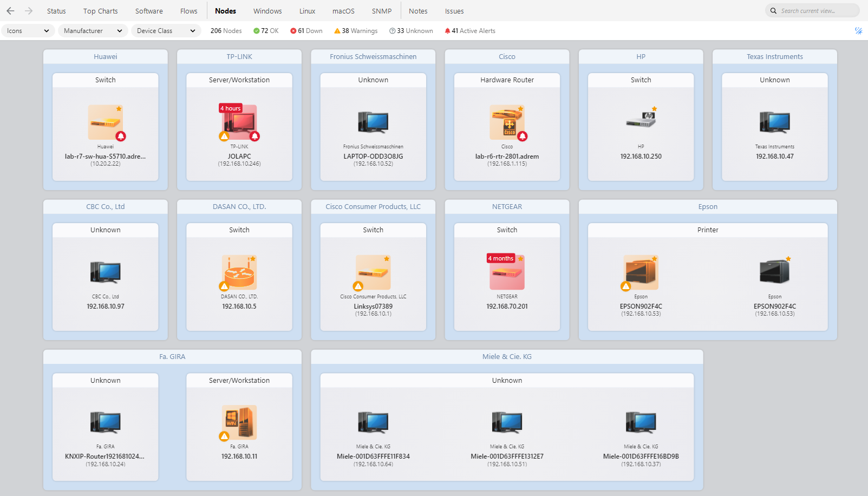The image size is (868, 496).
Task: Click the Fa. GIRA group header
Action: 172,356
